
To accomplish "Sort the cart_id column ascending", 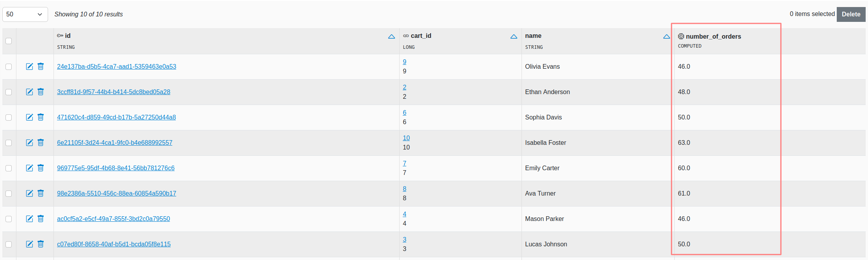I will point(514,37).
